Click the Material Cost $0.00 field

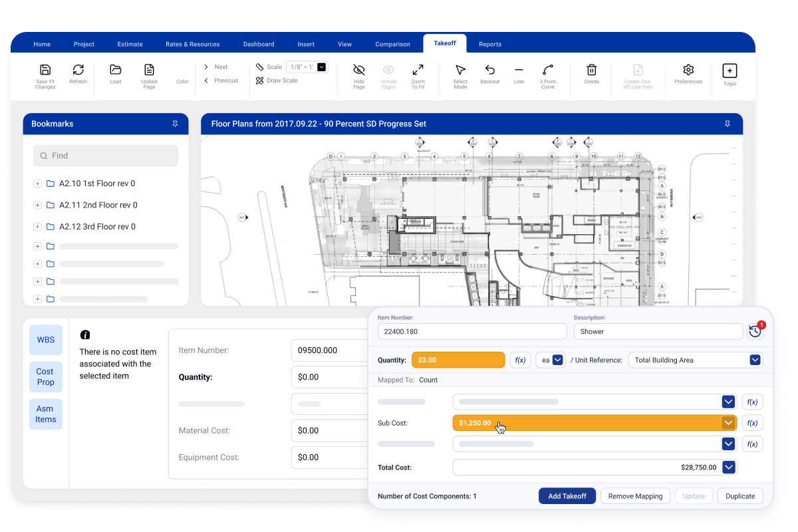[329, 431]
